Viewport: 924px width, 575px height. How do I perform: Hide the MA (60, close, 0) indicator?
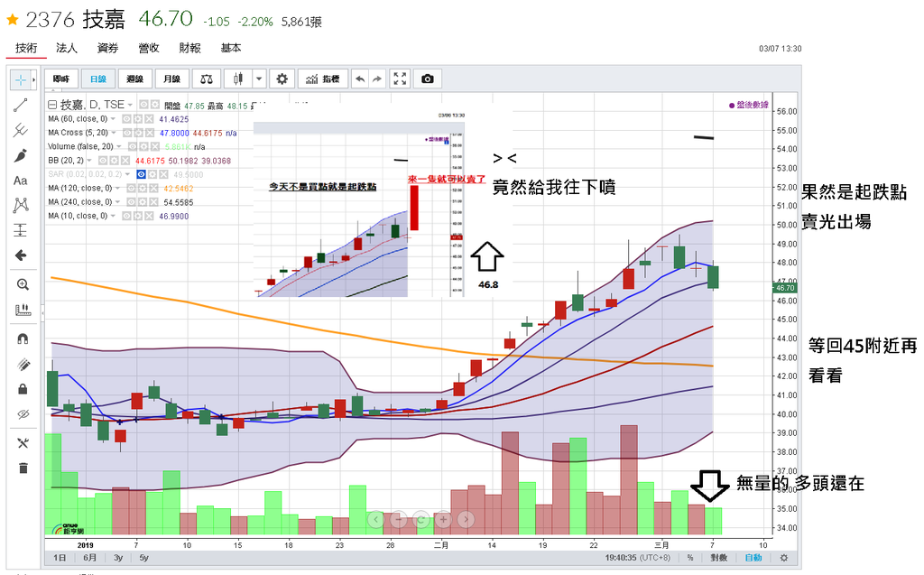coord(126,118)
